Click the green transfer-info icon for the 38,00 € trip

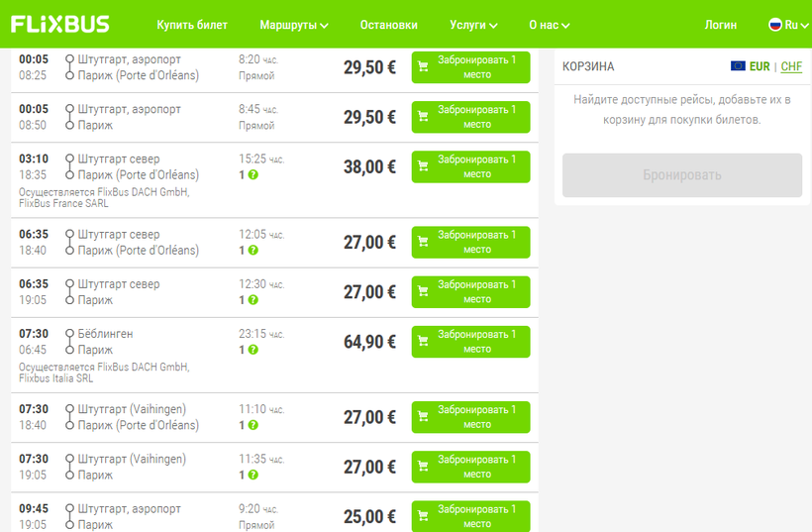[253, 174]
